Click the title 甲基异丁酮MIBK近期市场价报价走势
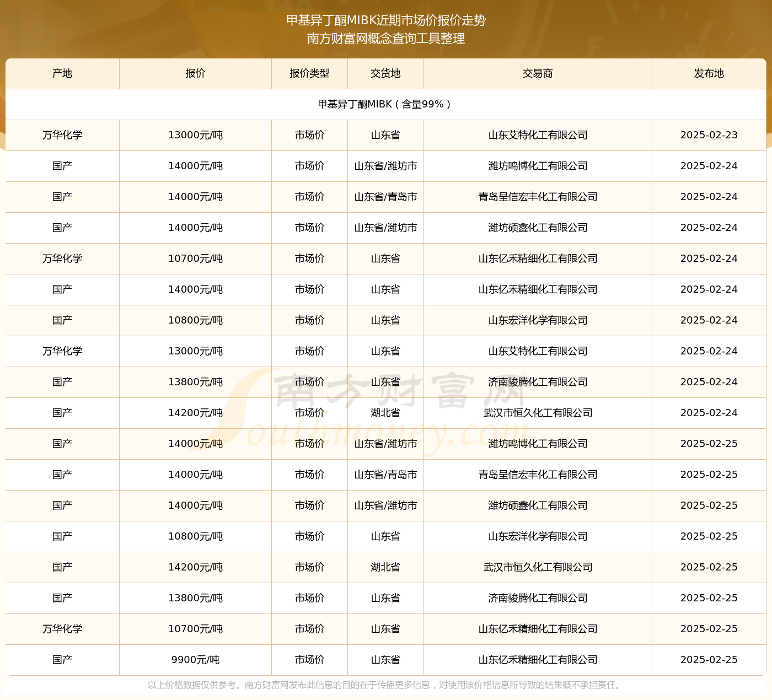772x700 pixels. pos(386,20)
